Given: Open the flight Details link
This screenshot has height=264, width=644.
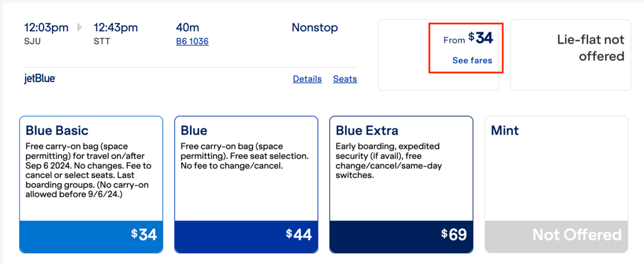Looking at the screenshot, I should [x=307, y=79].
